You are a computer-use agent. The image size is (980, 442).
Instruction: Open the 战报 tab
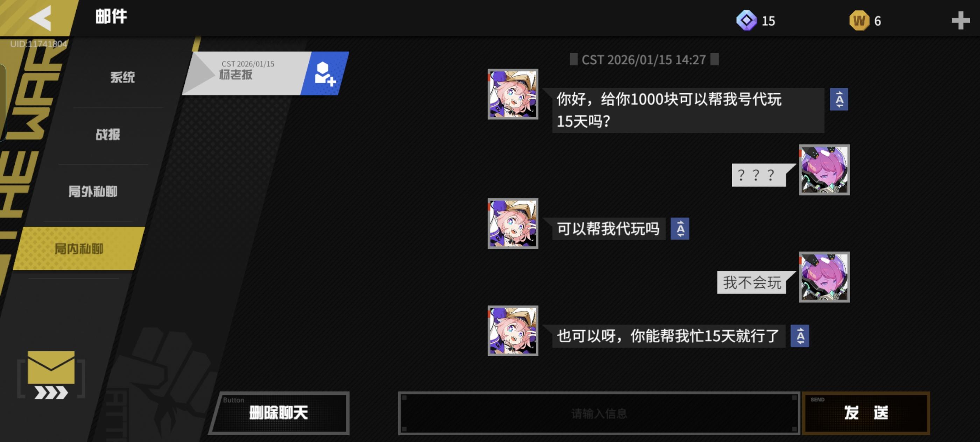pyautogui.click(x=108, y=134)
